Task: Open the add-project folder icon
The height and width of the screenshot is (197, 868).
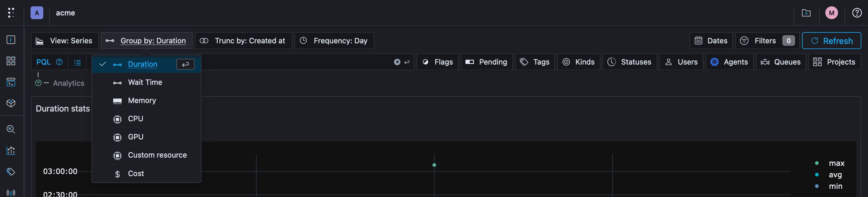Action: [806, 13]
